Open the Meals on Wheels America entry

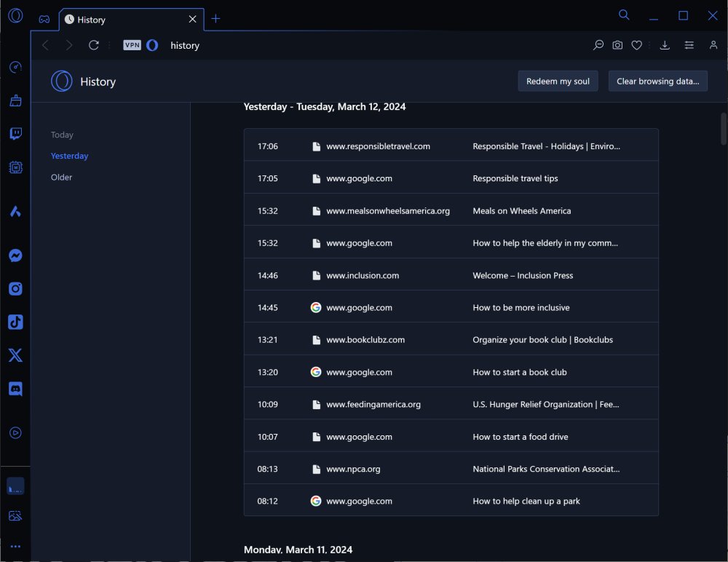[x=521, y=211]
